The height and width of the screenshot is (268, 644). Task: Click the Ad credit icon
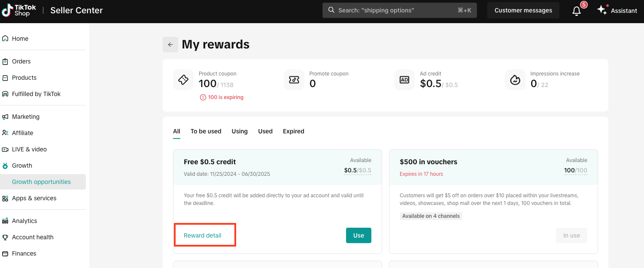pyautogui.click(x=404, y=80)
